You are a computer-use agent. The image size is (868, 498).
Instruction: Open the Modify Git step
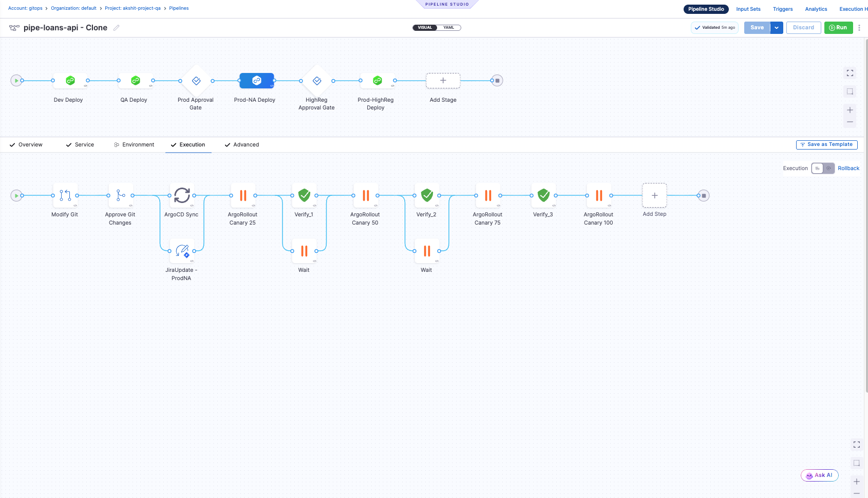click(65, 195)
